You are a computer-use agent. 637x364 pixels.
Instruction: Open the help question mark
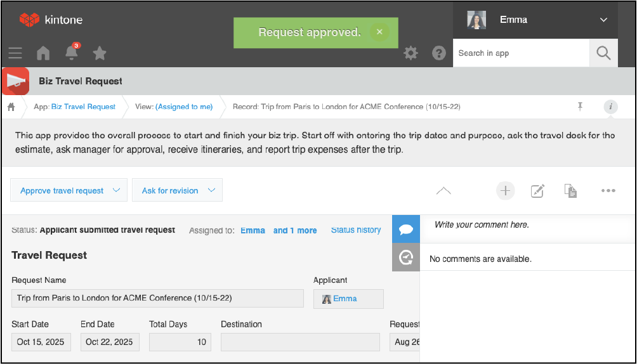click(x=439, y=53)
